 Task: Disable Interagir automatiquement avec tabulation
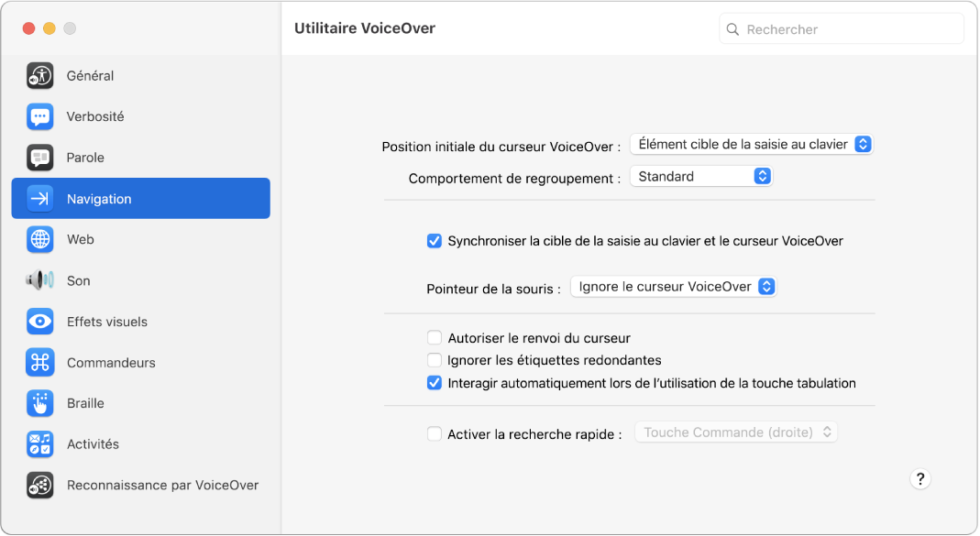click(434, 383)
